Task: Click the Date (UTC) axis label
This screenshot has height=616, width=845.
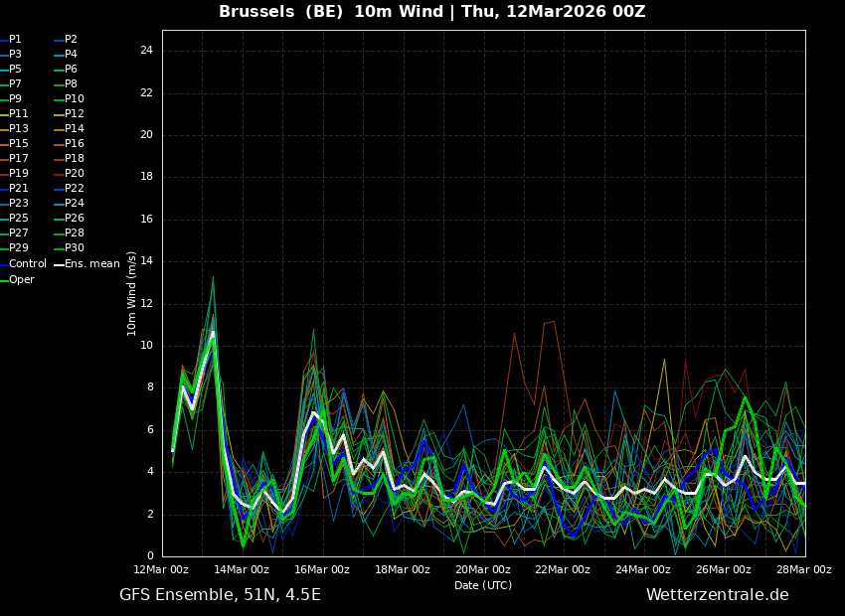Action: tap(483, 585)
